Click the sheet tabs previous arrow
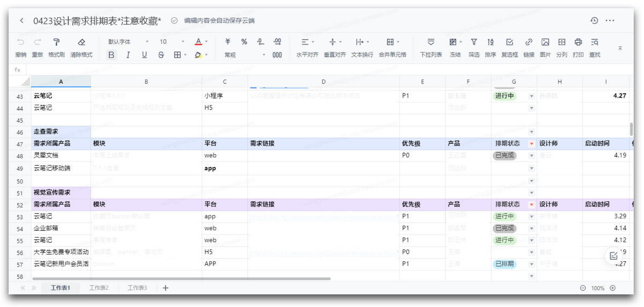Image resolution: width=644 pixels, height=307 pixels. coord(23,288)
